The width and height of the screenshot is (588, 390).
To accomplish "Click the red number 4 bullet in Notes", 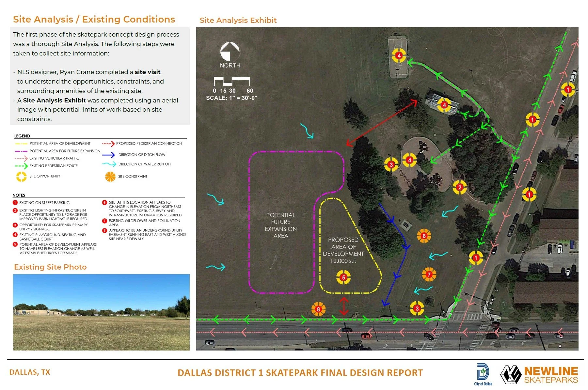I will pyautogui.click(x=15, y=235).
